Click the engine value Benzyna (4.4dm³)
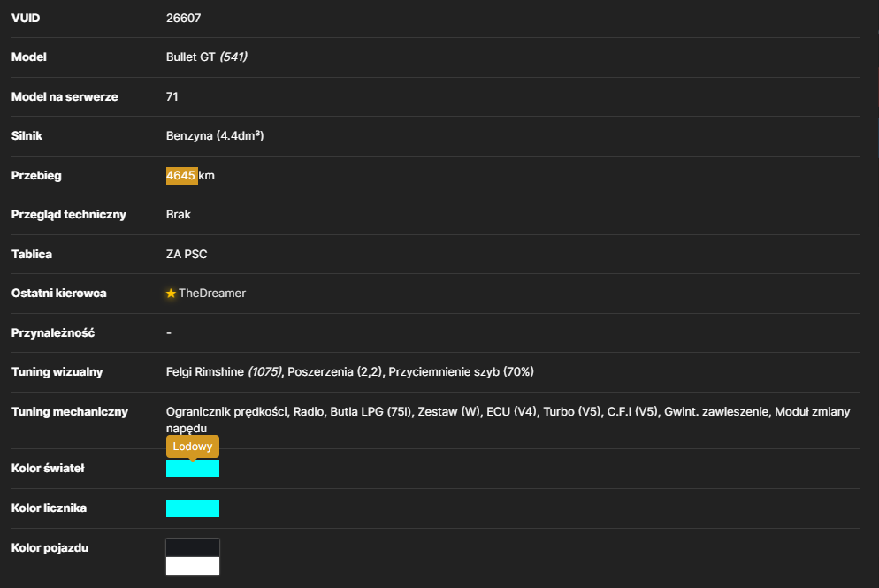879x588 pixels. point(215,135)
